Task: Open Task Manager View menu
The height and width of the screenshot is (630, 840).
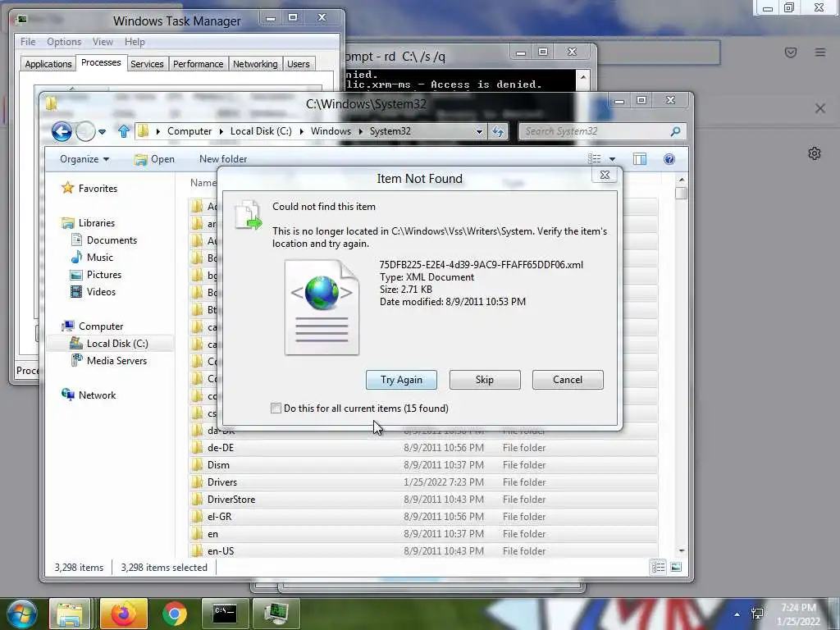Action: pos(103,42)
